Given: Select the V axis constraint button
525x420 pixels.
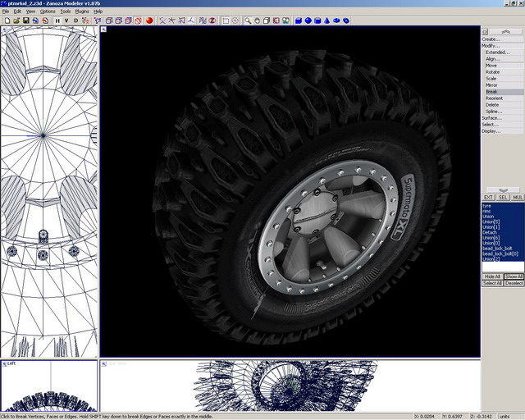Looking at the screenshot, I should coord(66,21).
